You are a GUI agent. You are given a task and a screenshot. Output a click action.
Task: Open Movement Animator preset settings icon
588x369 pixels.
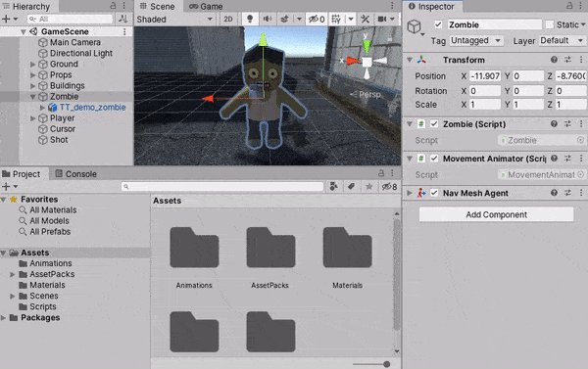pyautogui.click(x=567, y=159)
